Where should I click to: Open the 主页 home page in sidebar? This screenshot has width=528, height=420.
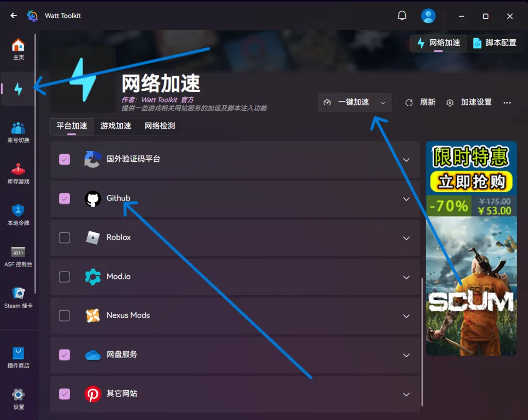[x=18, y=49]
